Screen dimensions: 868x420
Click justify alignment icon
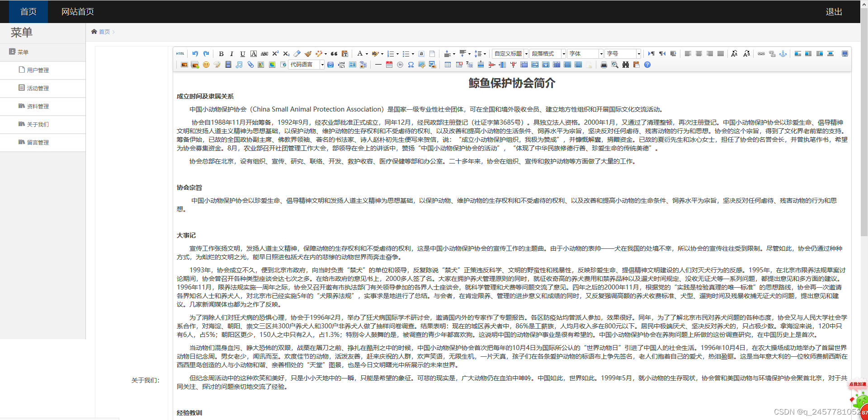[x=721, y=54]
